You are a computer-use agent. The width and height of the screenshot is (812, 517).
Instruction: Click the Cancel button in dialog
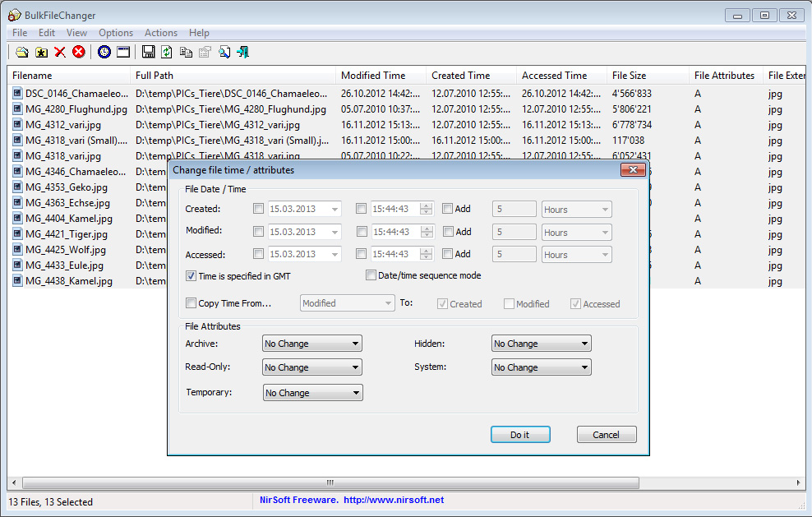[607, 435]
